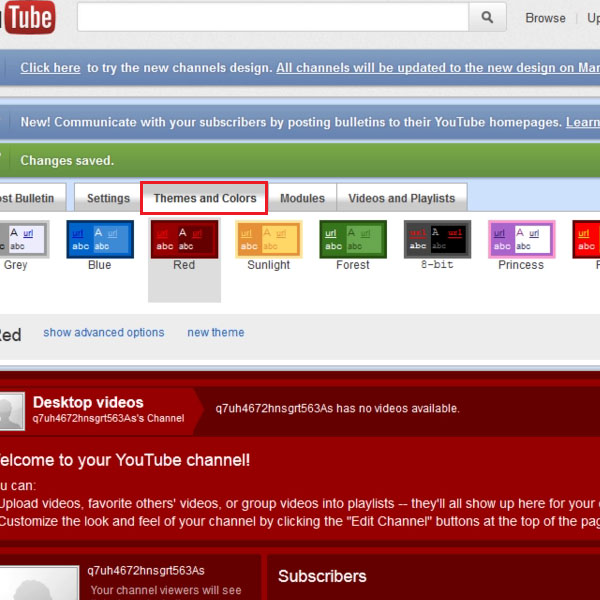Click the channel avatar beside Desktop videos
The width and height of the screenshot is (600, 600).
click(12, 411)
